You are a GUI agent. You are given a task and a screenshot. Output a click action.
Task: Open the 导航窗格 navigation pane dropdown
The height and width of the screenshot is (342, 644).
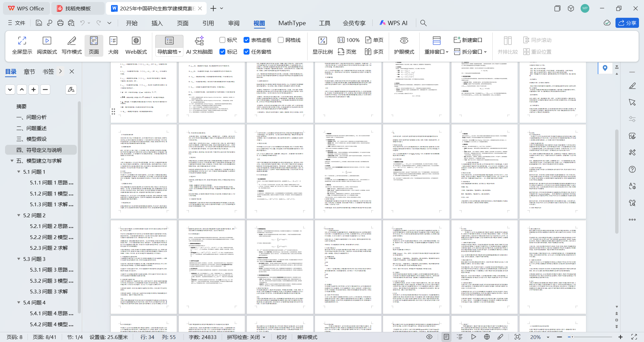pyautogui.click(x=169, y=52)
